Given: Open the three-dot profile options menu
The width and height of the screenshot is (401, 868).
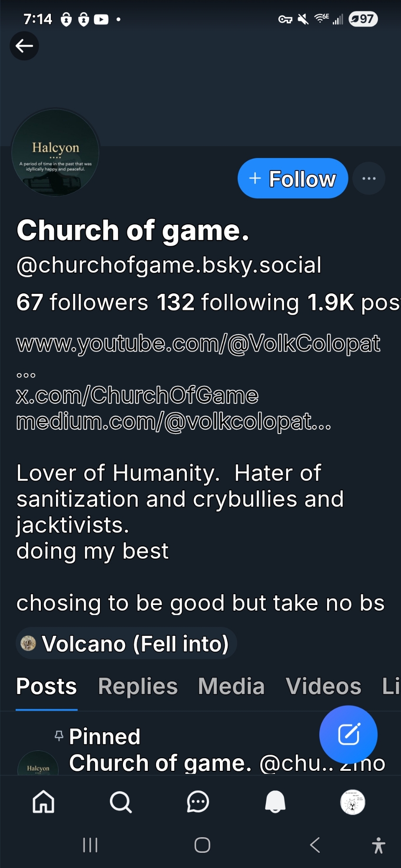Looking at the screenshot, I should tap(369, 178).
